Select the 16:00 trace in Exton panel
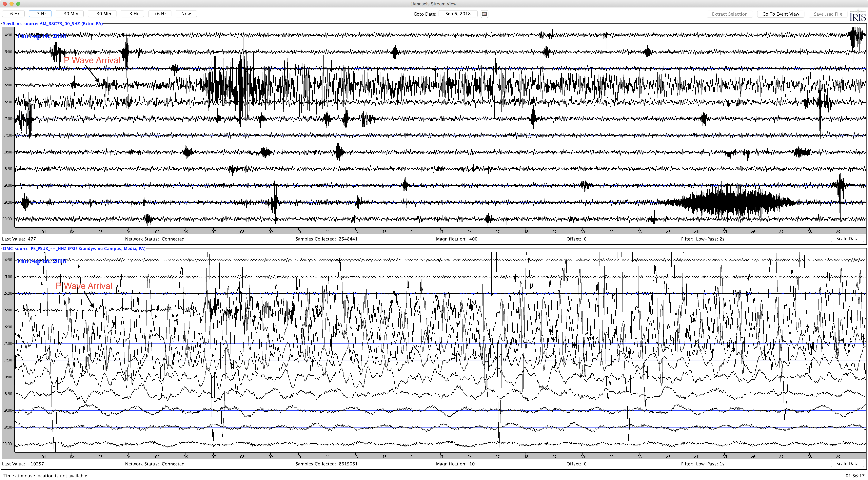Image resolution: width=868 pixels, height=480 pixels. [x=440, y=85]
